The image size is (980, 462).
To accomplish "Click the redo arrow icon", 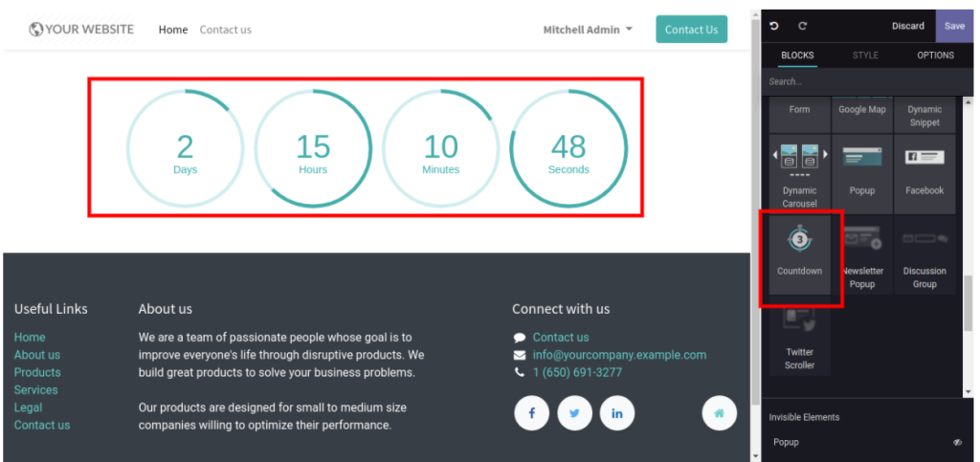I will tap(803, 26).
